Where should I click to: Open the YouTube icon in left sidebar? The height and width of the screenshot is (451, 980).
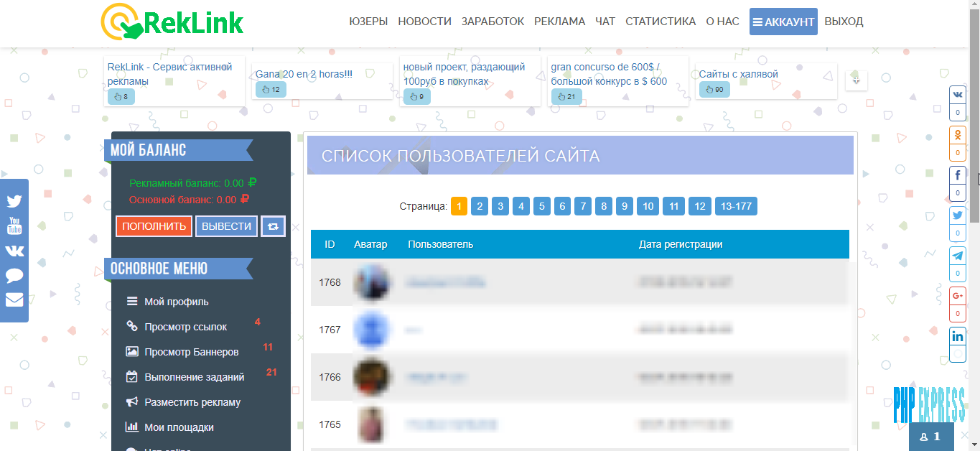coord(14,225)
